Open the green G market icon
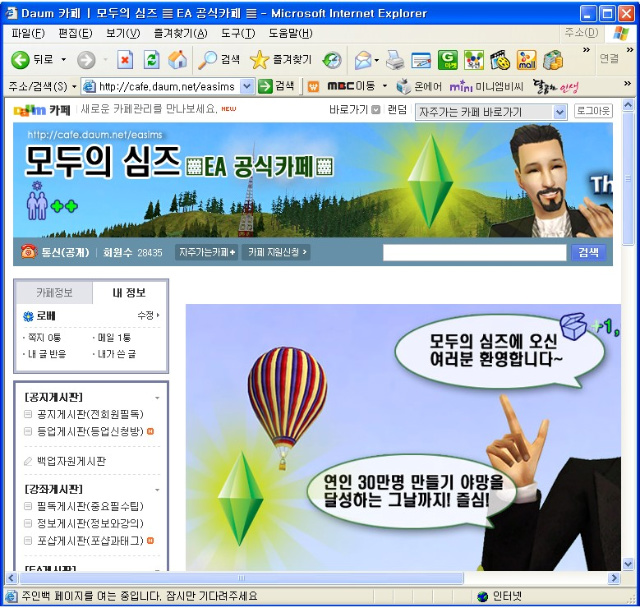Screen dimensions: 640x608 447,60
